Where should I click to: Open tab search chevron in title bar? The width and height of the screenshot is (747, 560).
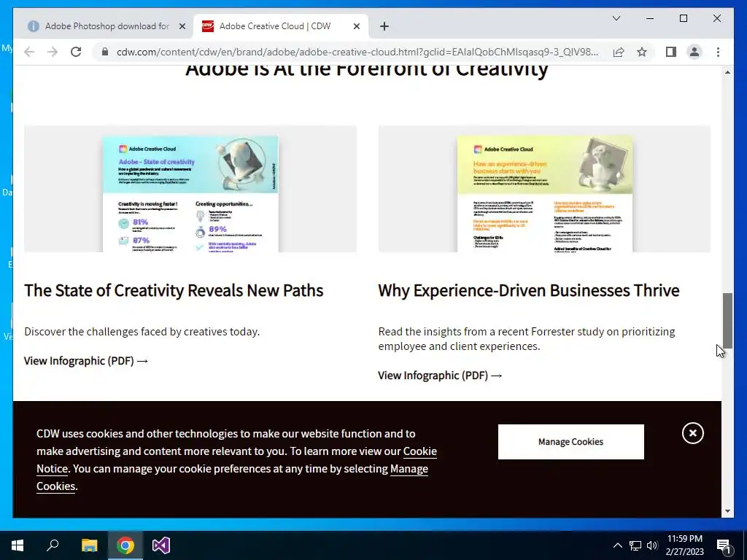click(616, 18)
